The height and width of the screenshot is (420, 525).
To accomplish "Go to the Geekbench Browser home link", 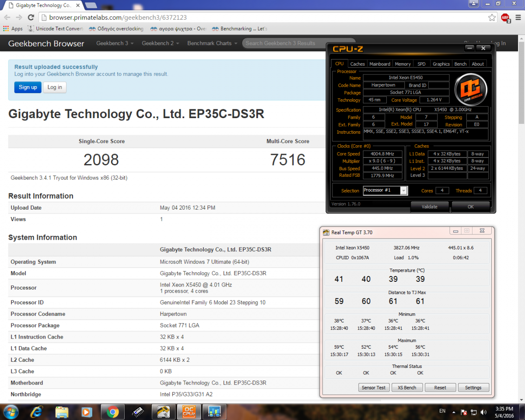I will (x=46, y=43).
